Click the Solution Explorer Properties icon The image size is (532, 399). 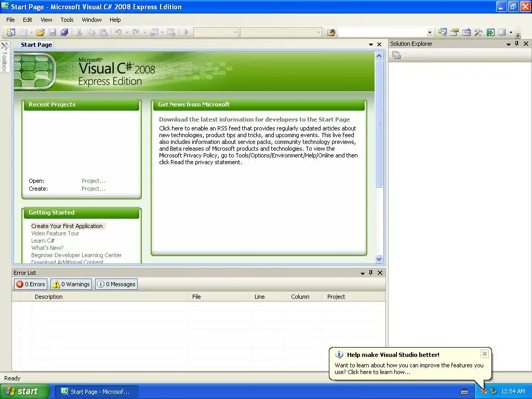[396, 55]
